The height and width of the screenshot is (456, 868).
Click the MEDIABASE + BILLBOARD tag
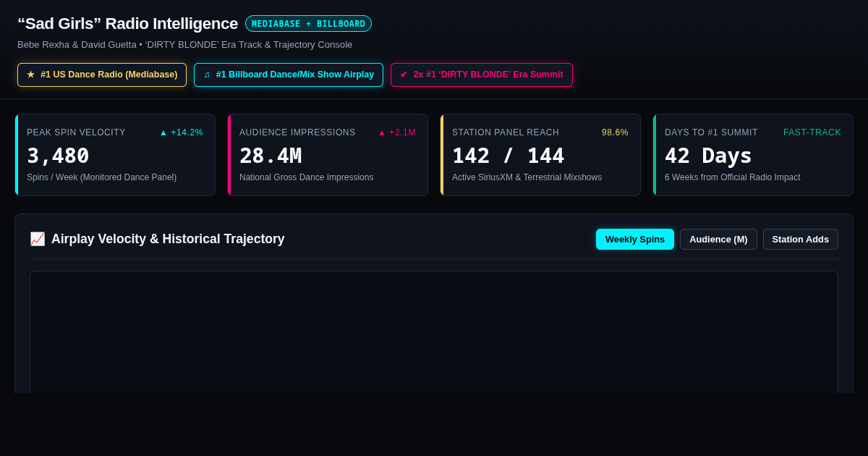point(308,24)
